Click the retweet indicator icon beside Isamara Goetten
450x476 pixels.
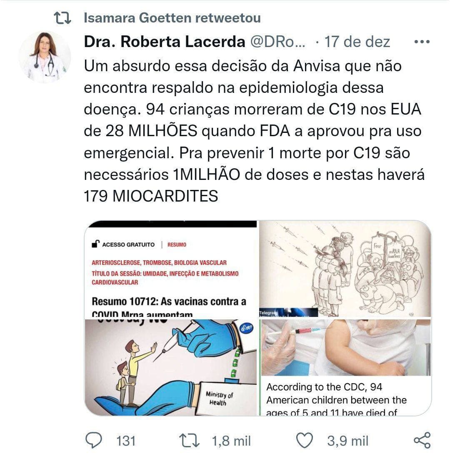[x=62, y=18]
